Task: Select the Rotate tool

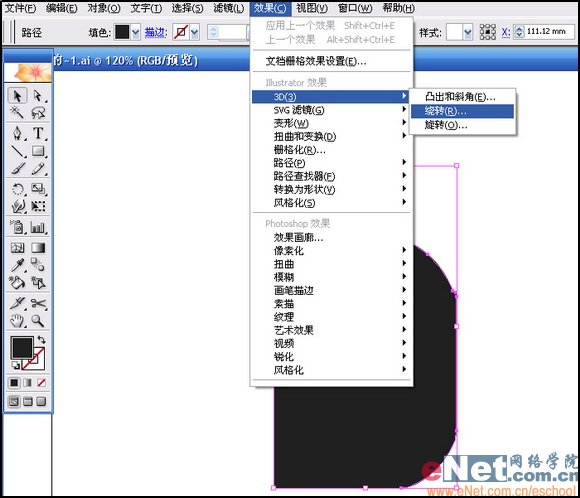Action: coord(17,189)
